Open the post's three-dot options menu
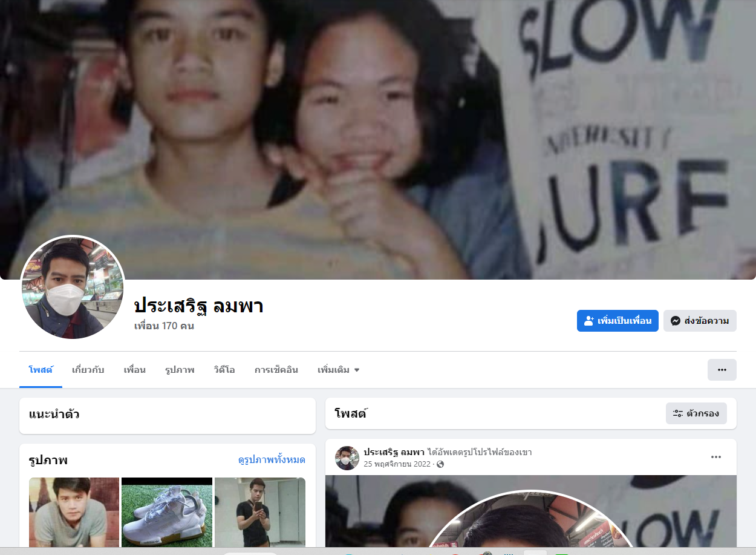The width and height of the screenshot is (756, 555). [x=716, y=457]
